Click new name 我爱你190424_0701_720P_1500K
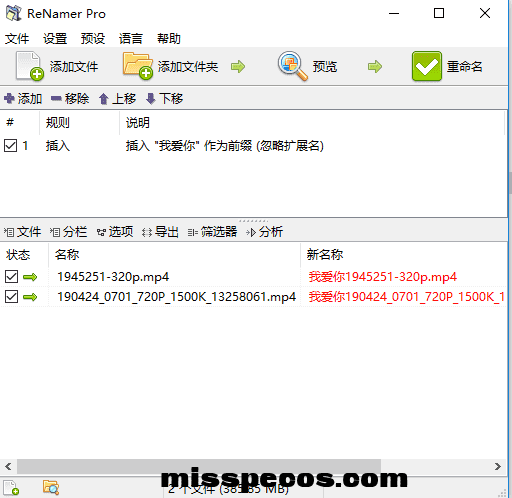Viewport: 512px width, 498px height. (x=406, y=297)
